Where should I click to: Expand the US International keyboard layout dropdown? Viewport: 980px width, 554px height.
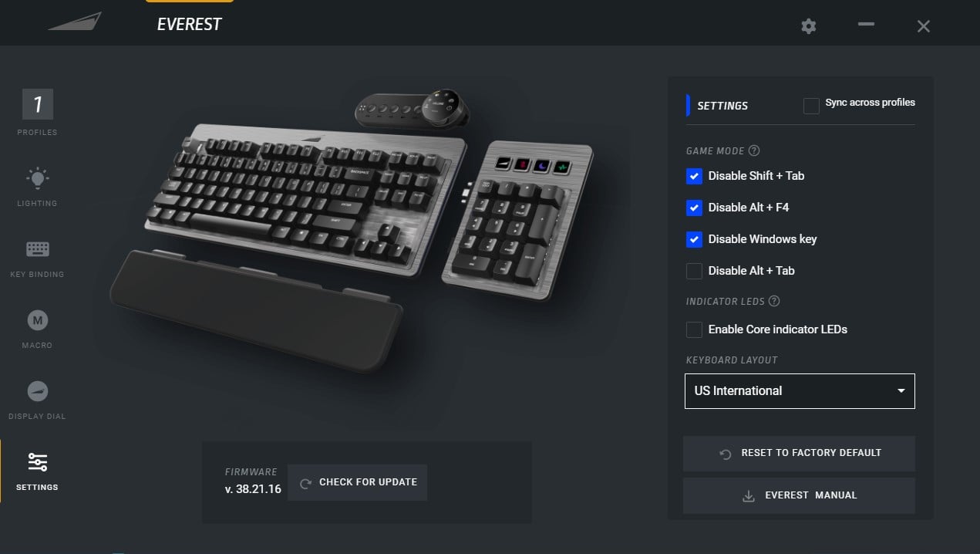pos(800,391)
